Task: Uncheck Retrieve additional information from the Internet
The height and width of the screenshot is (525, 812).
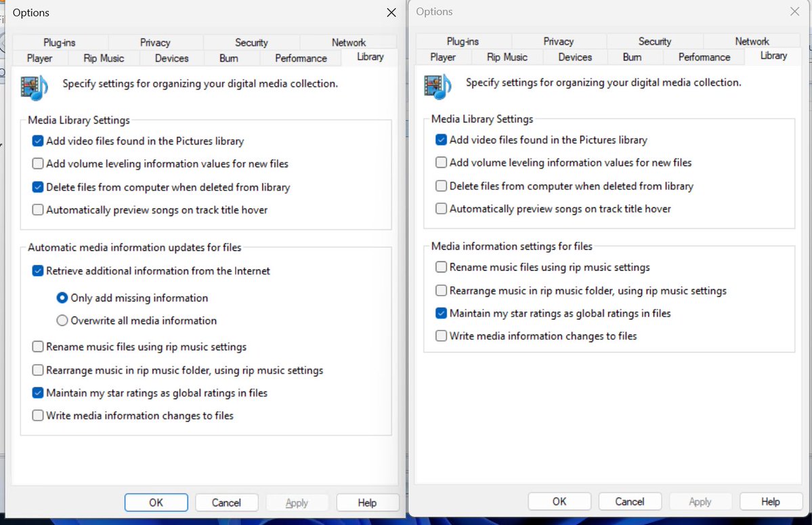Action: (38, 271)
